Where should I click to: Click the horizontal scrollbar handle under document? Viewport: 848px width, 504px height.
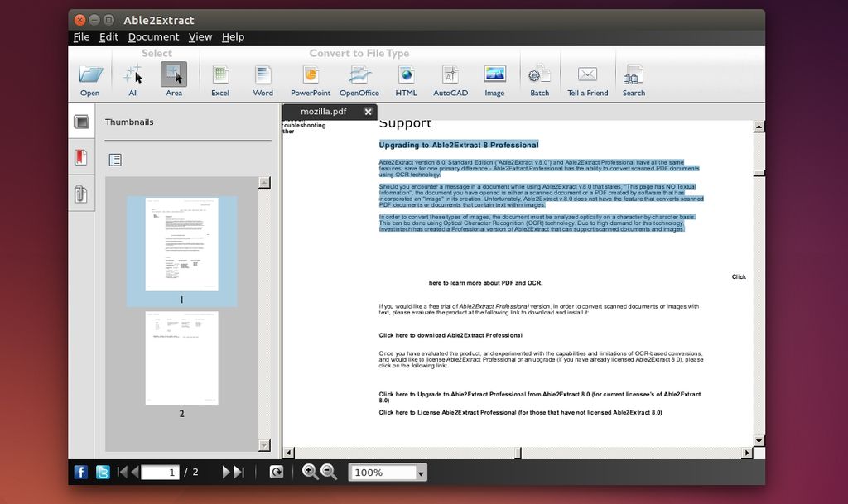(x=518, y=453)
